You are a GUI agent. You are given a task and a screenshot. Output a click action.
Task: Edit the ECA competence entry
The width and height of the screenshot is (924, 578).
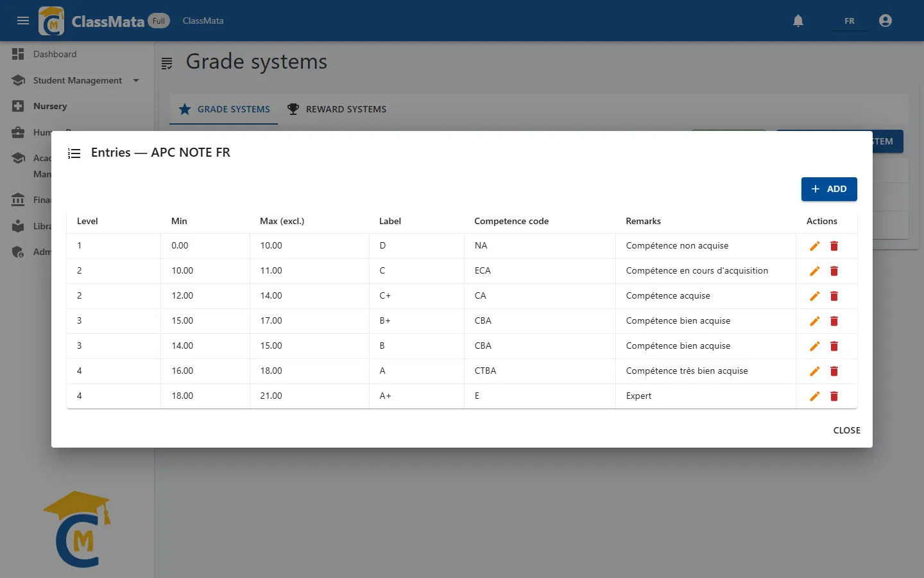[x=815, y=271]
